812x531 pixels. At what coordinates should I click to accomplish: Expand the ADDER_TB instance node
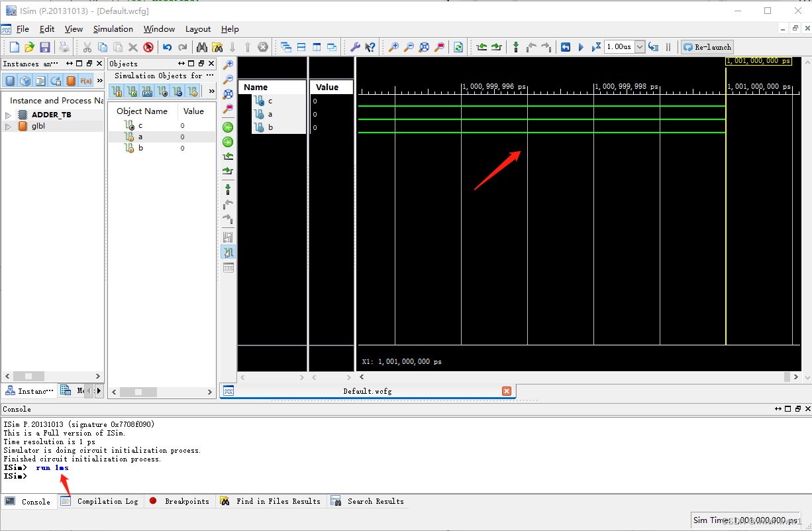tap(8, 114)
